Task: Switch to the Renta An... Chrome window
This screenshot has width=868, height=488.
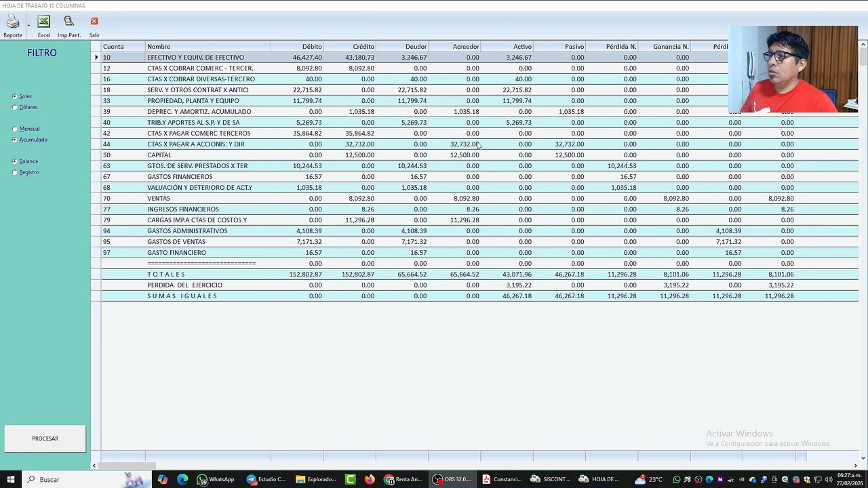Action: pos(403,479)
